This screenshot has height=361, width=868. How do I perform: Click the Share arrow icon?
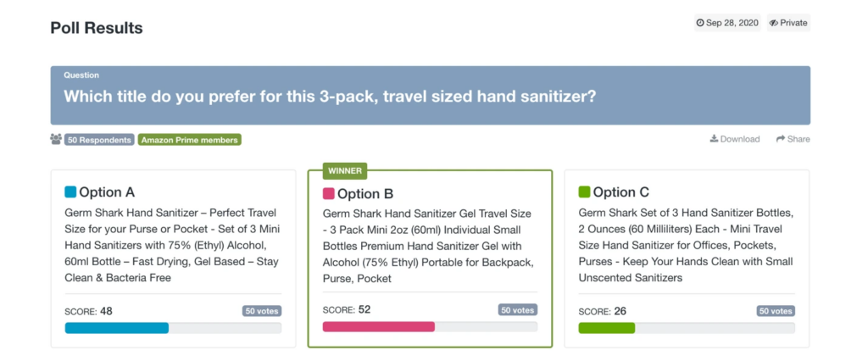point(781,139)
